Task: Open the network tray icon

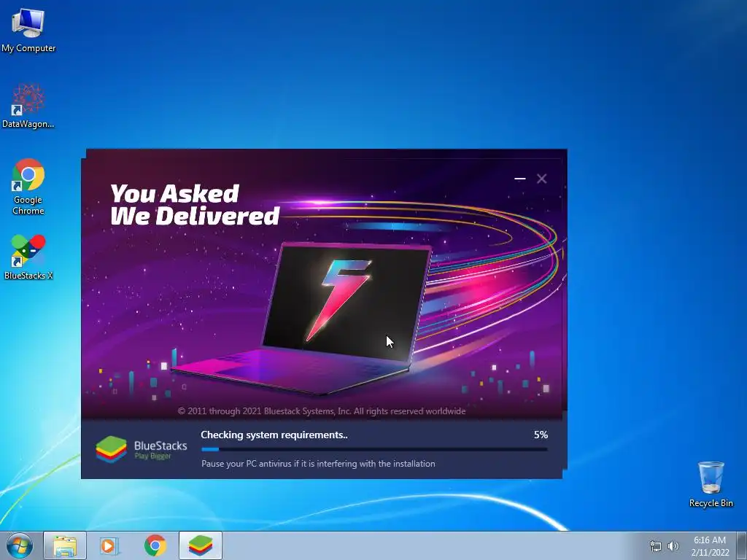Action: click(656, 546)
